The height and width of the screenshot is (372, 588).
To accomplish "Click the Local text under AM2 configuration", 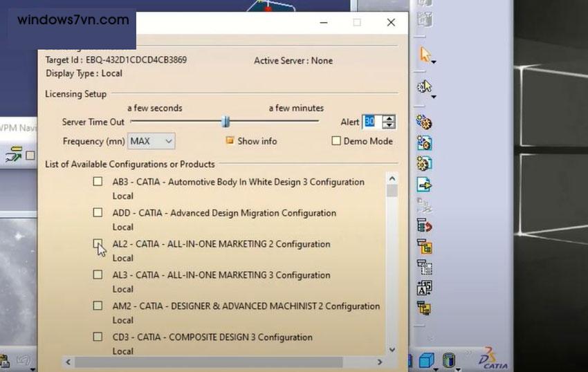I will [123, 320].
